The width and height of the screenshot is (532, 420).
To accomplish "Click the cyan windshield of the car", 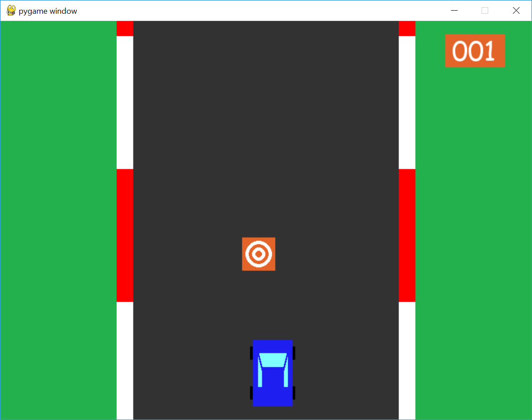I will 273,360.
